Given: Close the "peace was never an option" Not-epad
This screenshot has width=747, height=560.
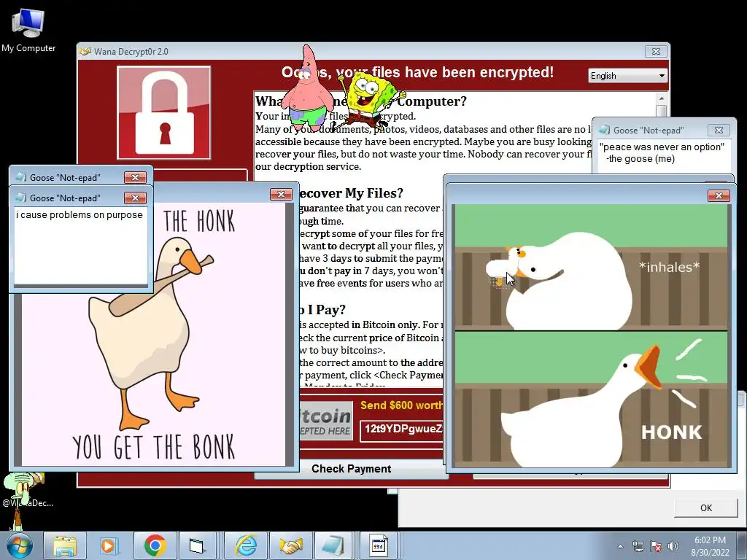Looking at the screenshot, I should [x=719, y=130].
